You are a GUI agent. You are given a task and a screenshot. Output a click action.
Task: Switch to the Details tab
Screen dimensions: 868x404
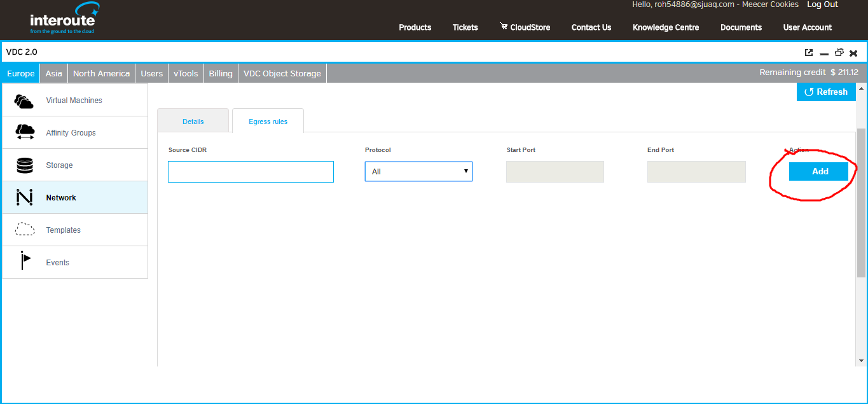click(x=193, y=121)
